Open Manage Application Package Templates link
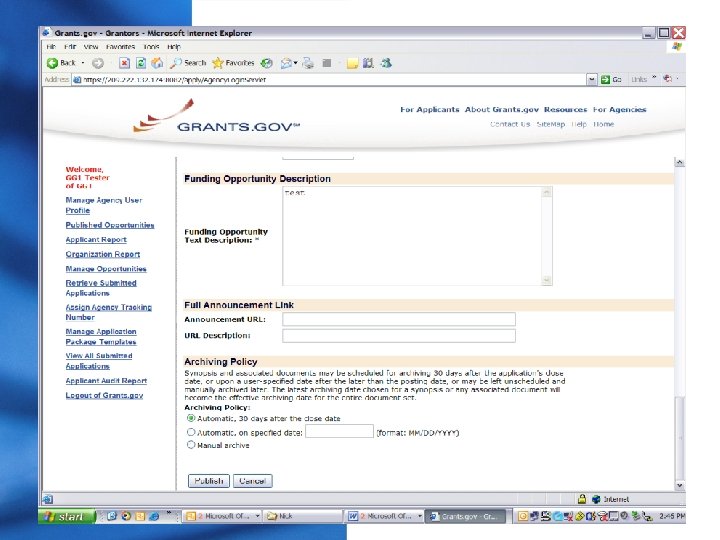 click(101, 337)
